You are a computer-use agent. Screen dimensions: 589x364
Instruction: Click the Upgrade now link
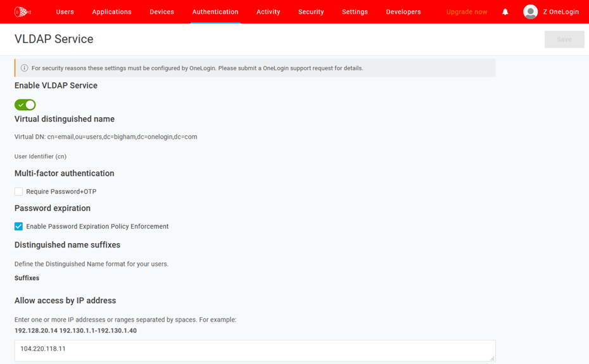[x=467, y=12]
